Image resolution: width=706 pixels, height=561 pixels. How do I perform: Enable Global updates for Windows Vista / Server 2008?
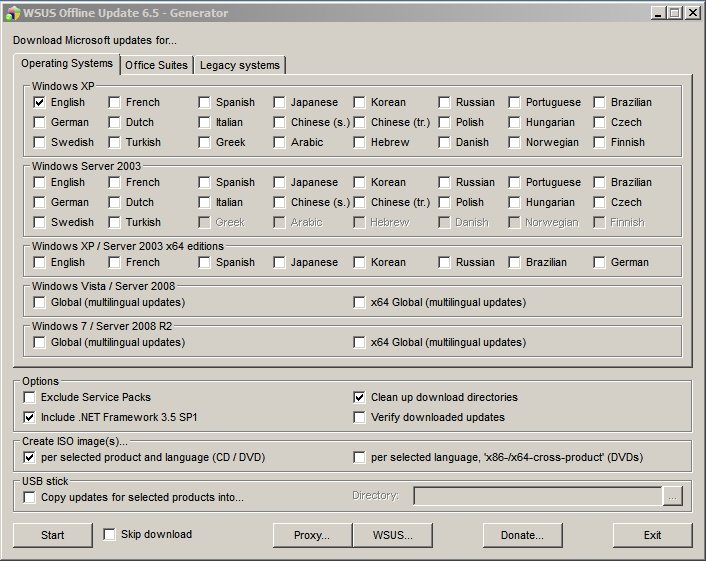click(x=40, y=302)
